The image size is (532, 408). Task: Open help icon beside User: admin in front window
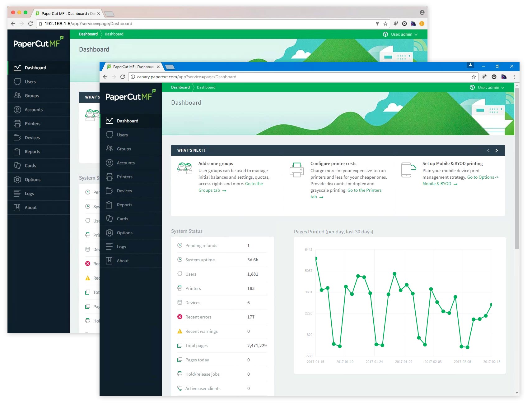(472, 87)
